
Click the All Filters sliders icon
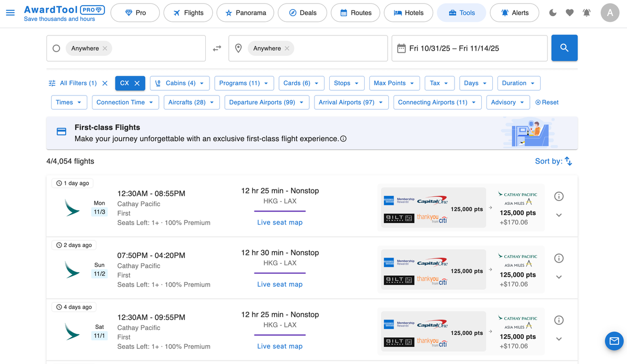coord(52,83)
